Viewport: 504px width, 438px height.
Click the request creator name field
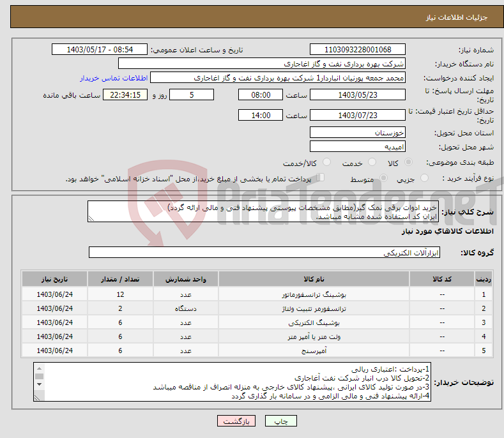(x=278, y=78)
